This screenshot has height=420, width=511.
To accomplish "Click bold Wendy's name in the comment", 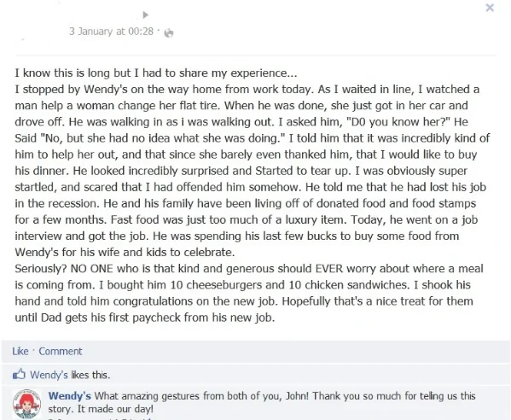I will pyautogui.click(x=69, y=396).
